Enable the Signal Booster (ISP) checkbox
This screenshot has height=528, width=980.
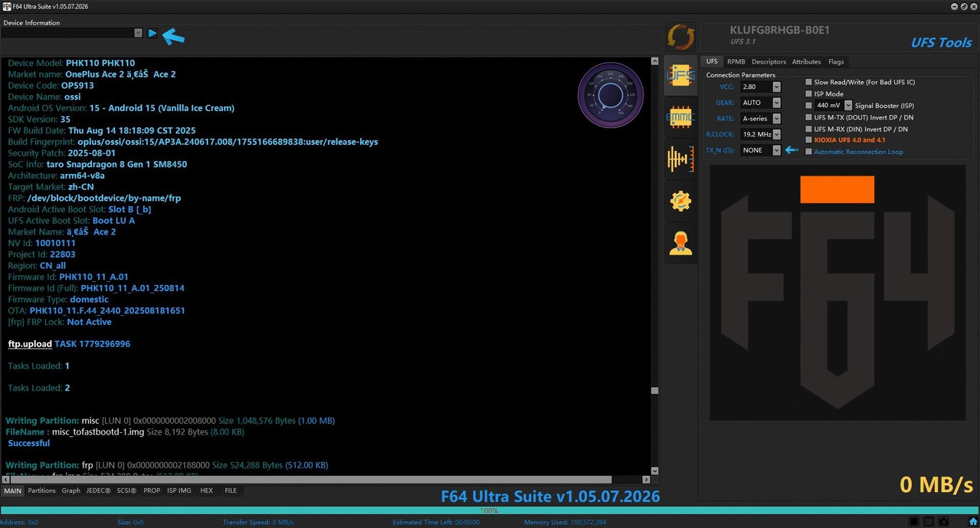pos(809,105)
